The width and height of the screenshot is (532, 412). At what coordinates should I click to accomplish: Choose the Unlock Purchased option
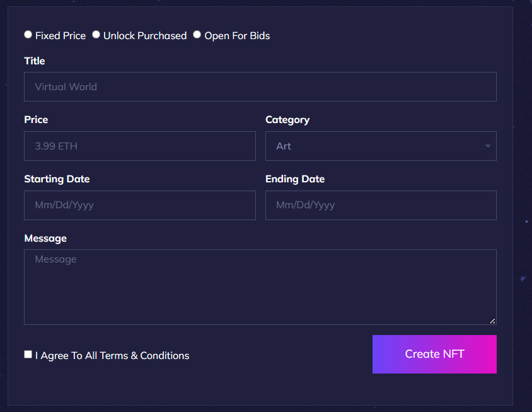96,35
